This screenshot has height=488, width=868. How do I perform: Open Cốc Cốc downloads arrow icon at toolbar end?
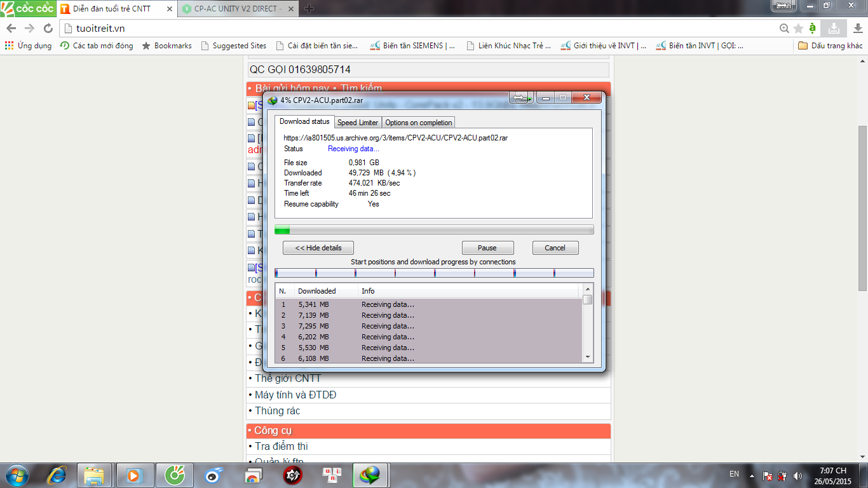[857, 29]
